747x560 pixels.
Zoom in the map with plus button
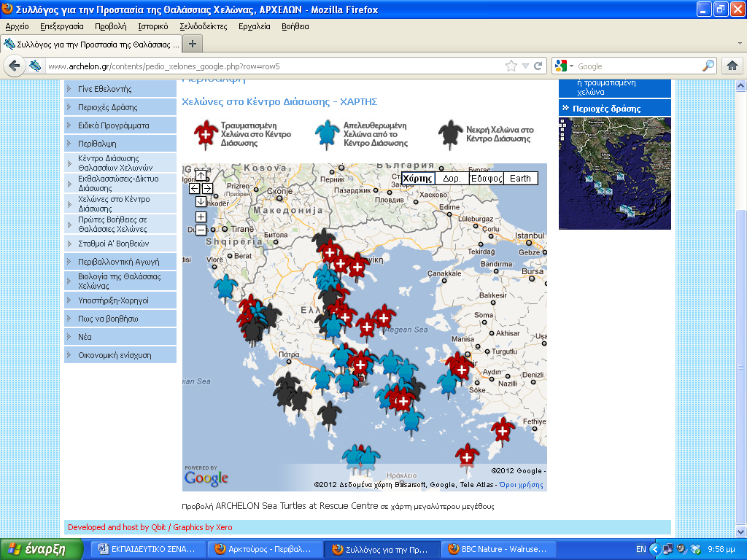[x=201, y=217]
